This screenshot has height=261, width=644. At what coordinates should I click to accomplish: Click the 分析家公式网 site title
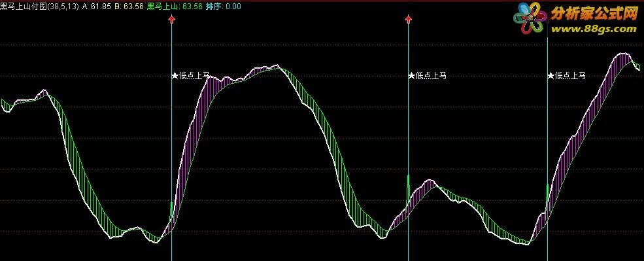(x=594, y=14)
